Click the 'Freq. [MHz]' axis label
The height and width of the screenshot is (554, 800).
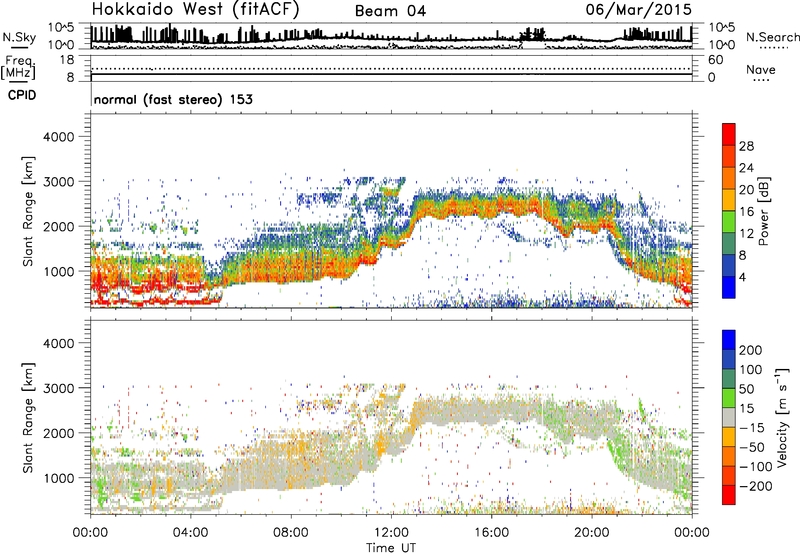click(18, 67)
